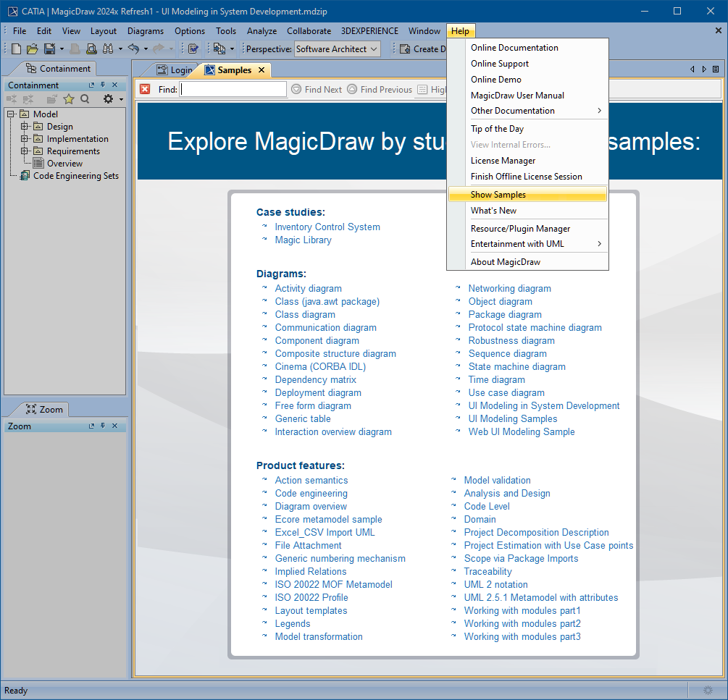Click the star favorites icon in Containment
The width and height of the screenshot is (728, 700).
click(x=69, y=99)
